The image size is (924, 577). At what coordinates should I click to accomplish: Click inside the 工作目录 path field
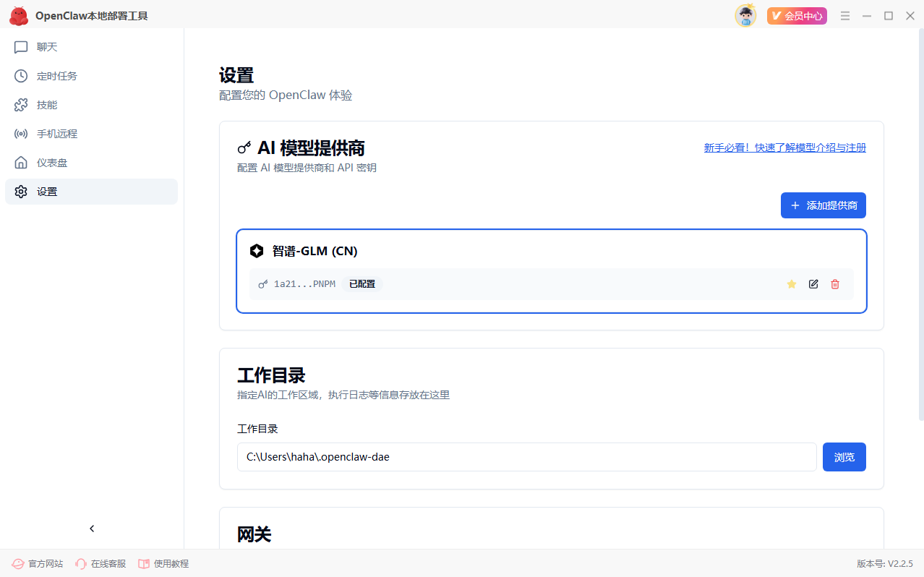pyautogui.click(x=526, y=456)
